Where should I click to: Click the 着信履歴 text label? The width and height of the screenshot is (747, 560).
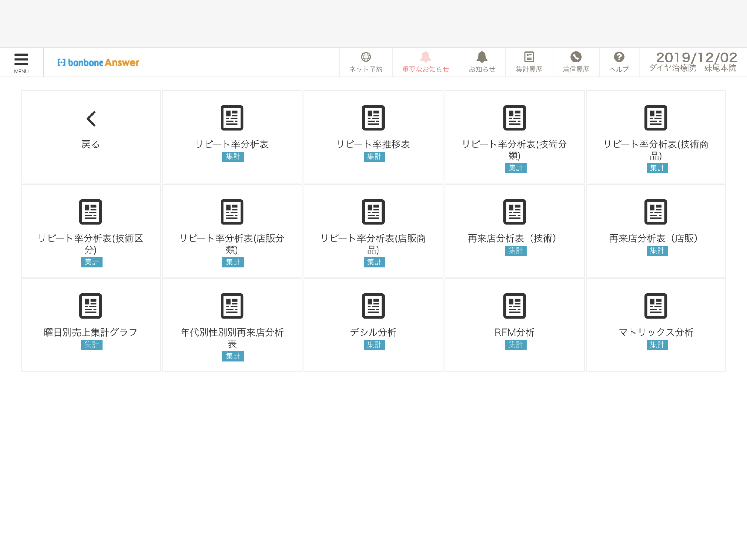(x=576, y=69)
